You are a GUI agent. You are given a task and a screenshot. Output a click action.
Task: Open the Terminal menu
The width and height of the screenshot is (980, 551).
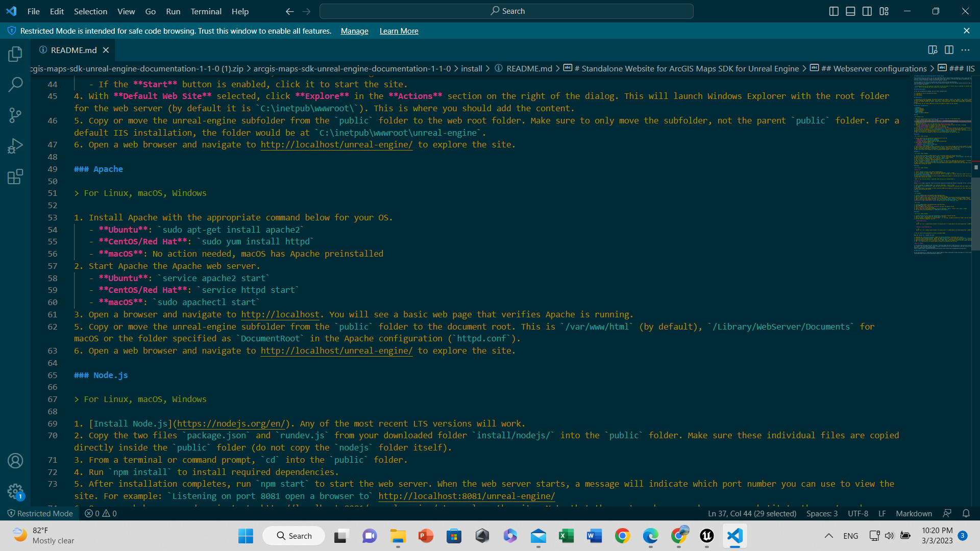[206, 11]
